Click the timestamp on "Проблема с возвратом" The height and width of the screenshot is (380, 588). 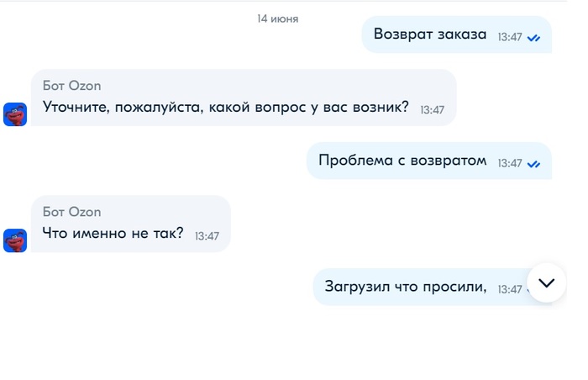(510, 164)
